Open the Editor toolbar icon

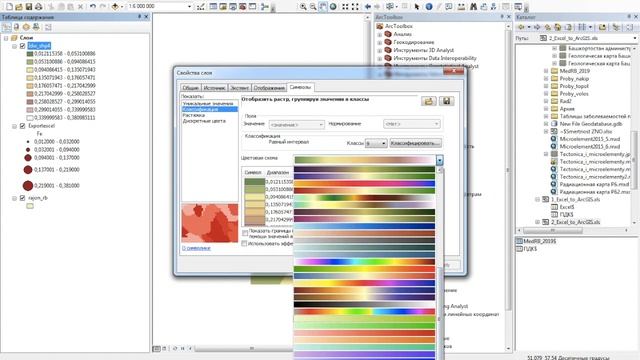pyautogui.click(x=200, y=7)
